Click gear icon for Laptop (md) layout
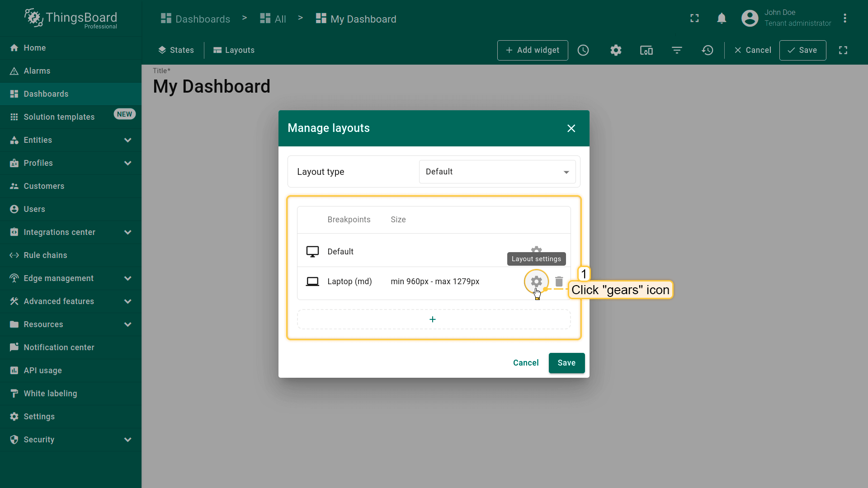 [536, 281]
